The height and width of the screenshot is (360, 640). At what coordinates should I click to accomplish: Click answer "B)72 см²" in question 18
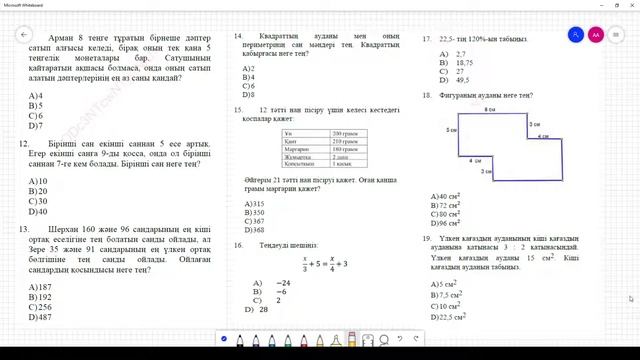pyautogui.click(x=445, y=205)
